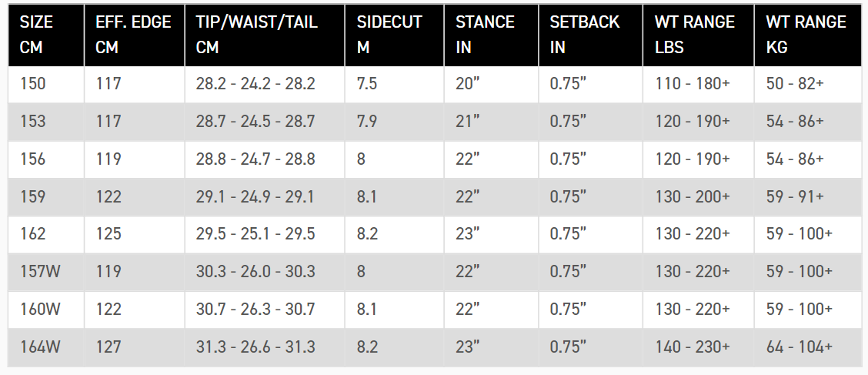
Task: Select the 31.3 - 26.6 - 31.3 cell
Action: pyautogui.click(x=255, y=347)
